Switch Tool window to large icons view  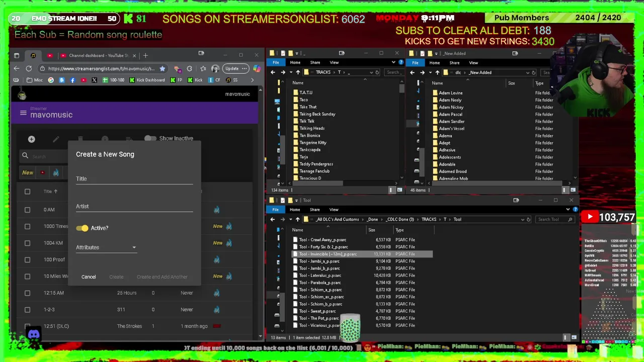(573, 337)
